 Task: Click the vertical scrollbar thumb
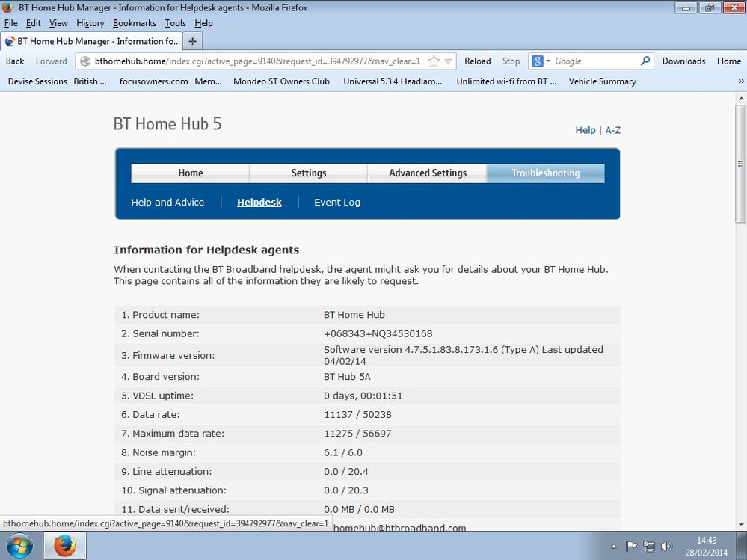point(740,163)
